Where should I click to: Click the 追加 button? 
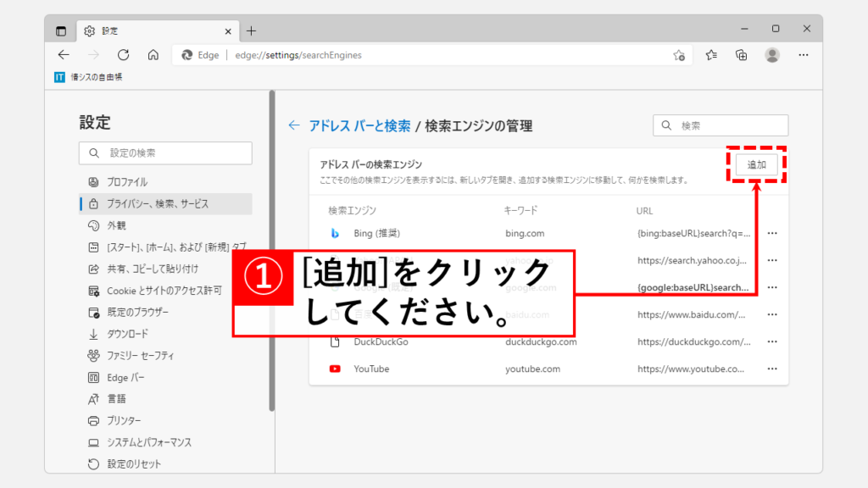click(756, 165)
